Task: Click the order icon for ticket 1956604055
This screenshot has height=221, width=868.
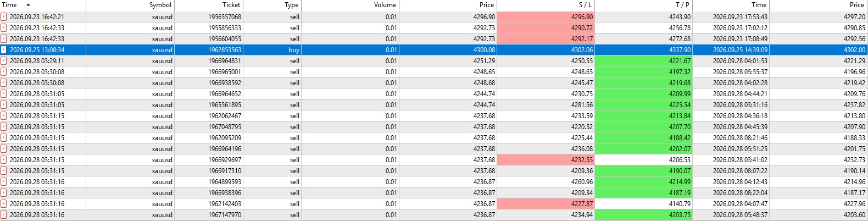Action: [4, 39]
